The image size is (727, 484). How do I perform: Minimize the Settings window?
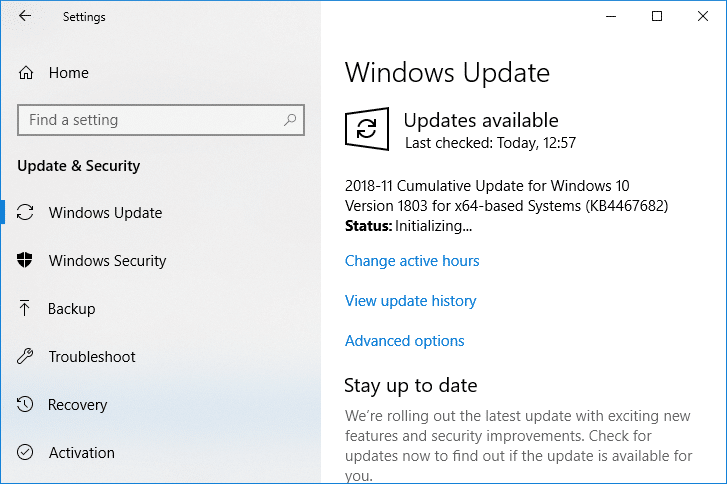click(x=611, y=16)
